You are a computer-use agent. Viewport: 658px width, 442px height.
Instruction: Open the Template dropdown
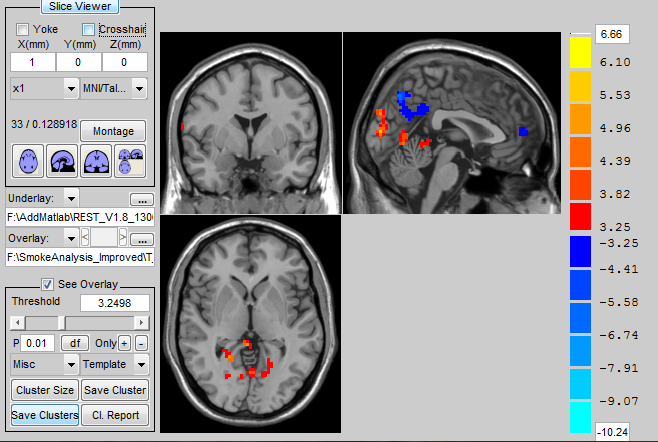(115, 364)
